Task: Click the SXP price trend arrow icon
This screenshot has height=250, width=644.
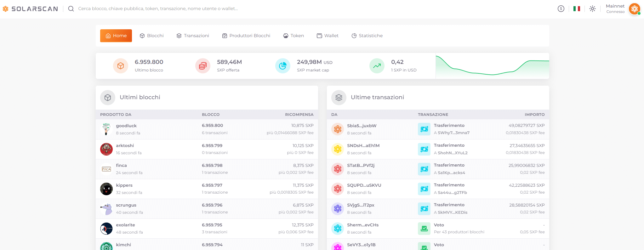Action: pyautogui.click(x=377, y=66)
